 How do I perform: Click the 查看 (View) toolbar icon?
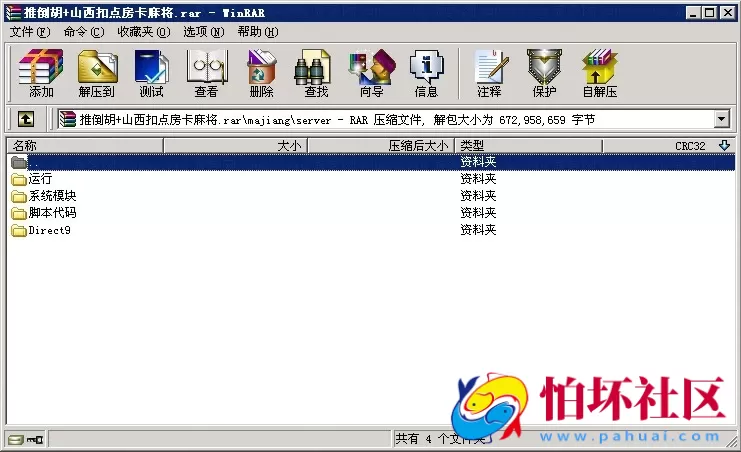point(207,73)
